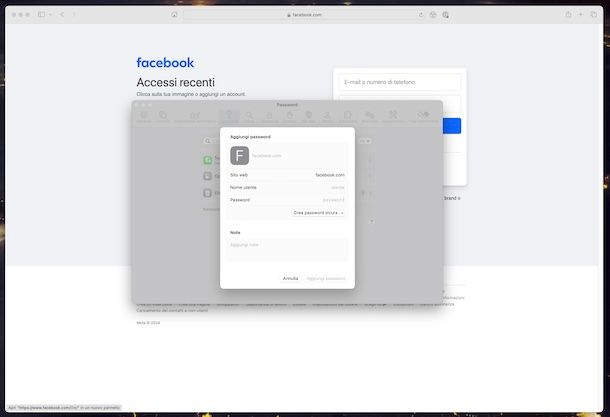
Task: Open the Generali tab in settings window
Action: (144, 117)
